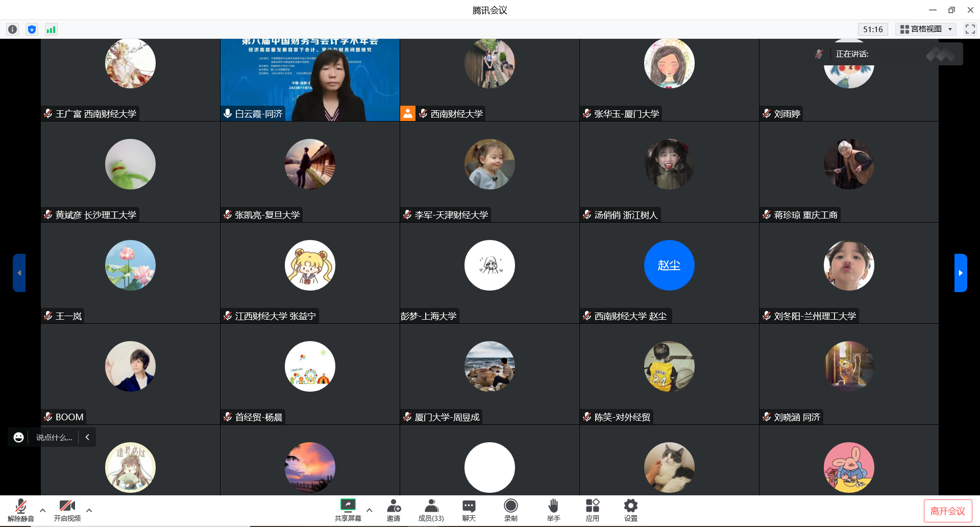Open the Chat (聊天) panel
980x527 pixels.
click(469, 510)
